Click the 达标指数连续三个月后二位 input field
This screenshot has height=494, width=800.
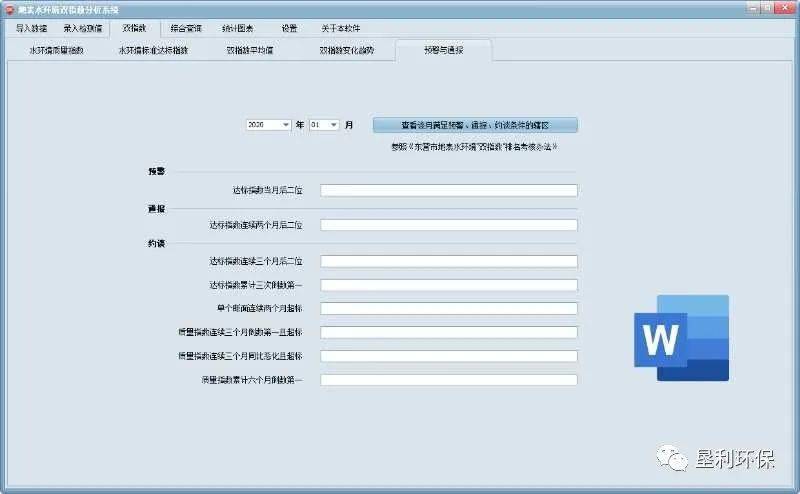pos(449,261)
